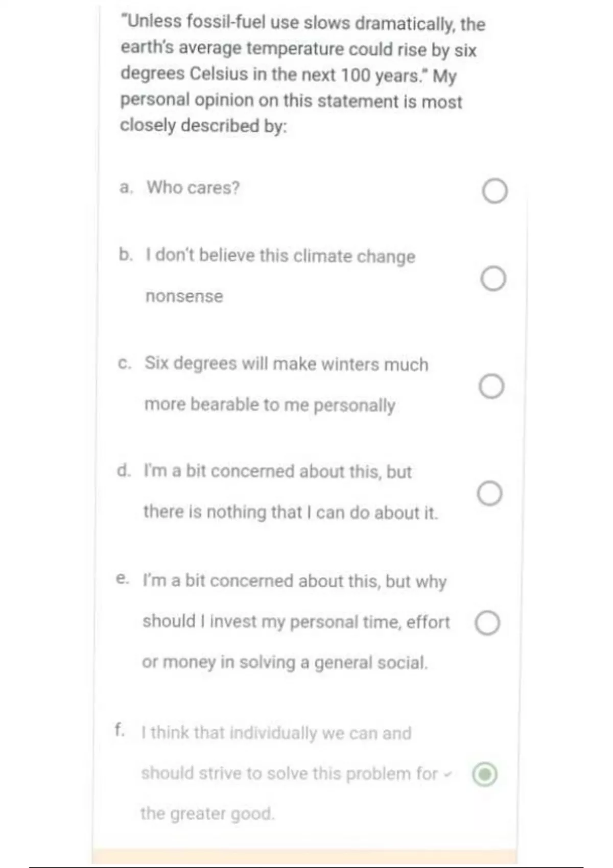Select radio button for winters more bearable option
Viewport: 613px width, 868px height.
[x=491, y=386]
